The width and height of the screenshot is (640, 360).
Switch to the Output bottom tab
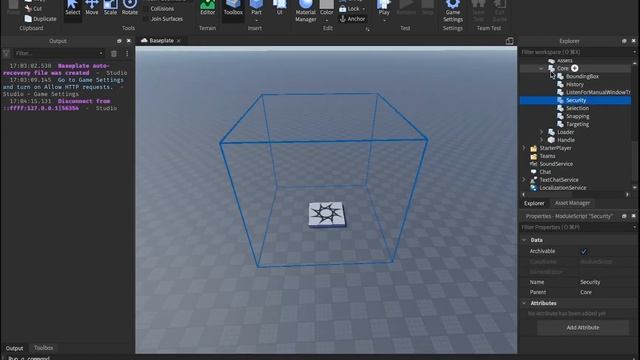coord(14,348)
